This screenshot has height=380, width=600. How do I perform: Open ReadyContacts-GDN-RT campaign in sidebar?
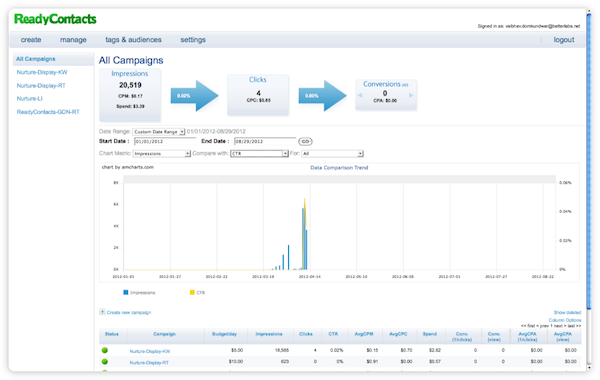point(48,112)
